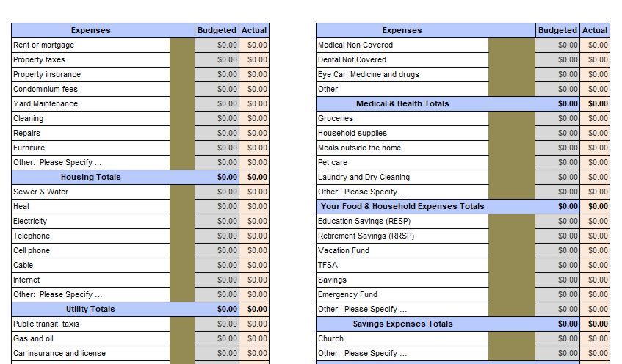
Task: Select the Pet care actual amount cell
Action: 595,163
